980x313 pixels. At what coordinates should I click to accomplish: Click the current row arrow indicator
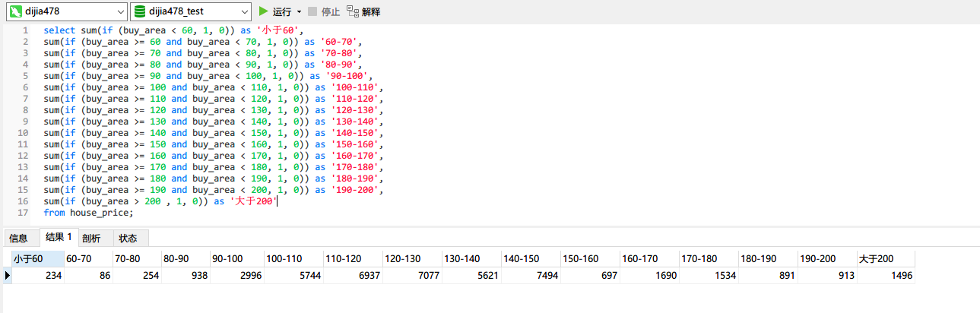coord(8,276)
